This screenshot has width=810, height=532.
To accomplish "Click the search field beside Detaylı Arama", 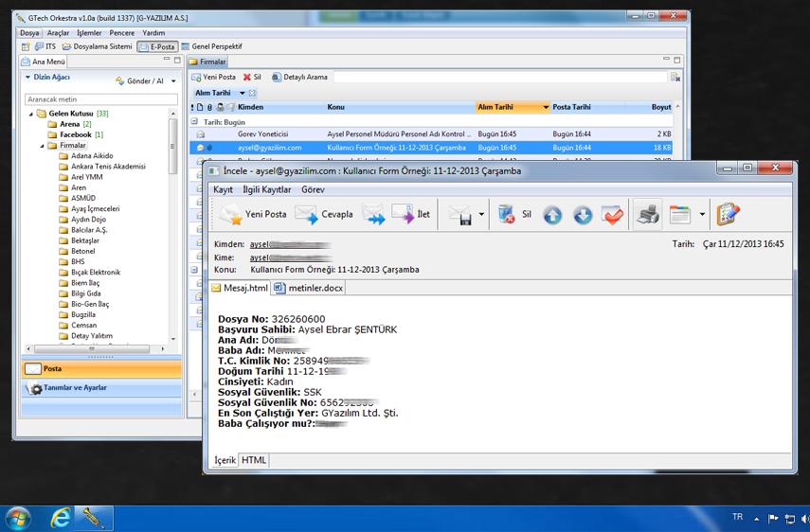I will click(x=500, y=77).
